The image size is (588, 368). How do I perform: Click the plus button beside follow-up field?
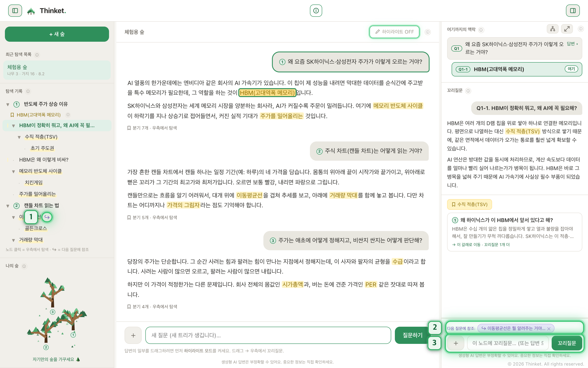[x=456, y=343]
